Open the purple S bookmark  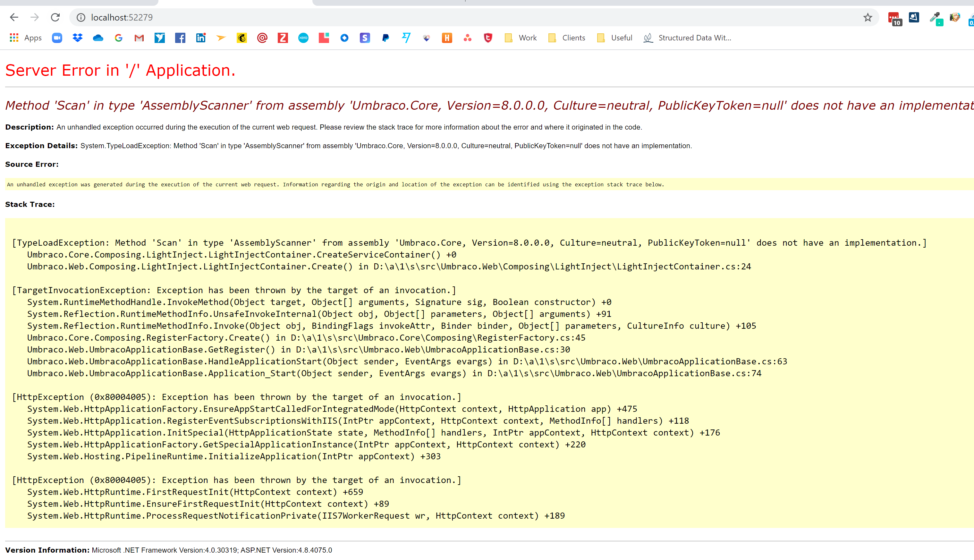click(365, 38)
